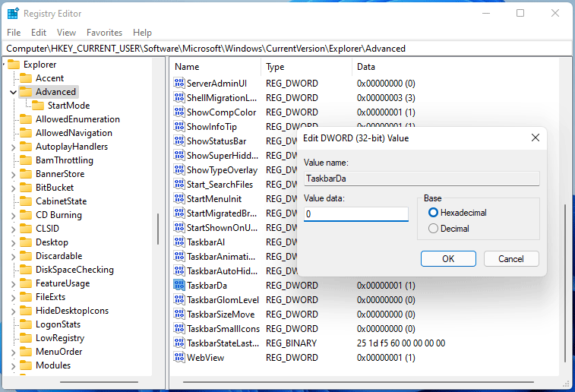The width and height of the screenshot is (575, 392).
Task: Click the WebView value icon
Action: click(x=179, y=358)
